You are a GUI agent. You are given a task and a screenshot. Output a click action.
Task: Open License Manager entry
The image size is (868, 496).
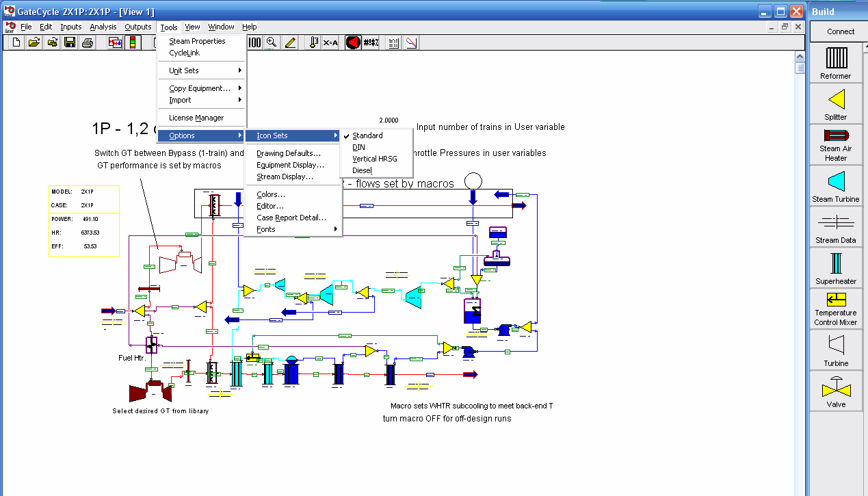pos(202,118)
